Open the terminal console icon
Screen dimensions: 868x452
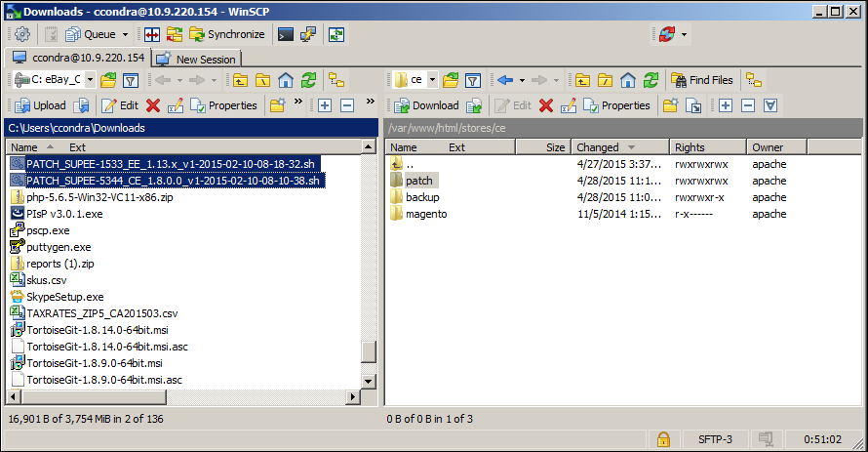285,34
